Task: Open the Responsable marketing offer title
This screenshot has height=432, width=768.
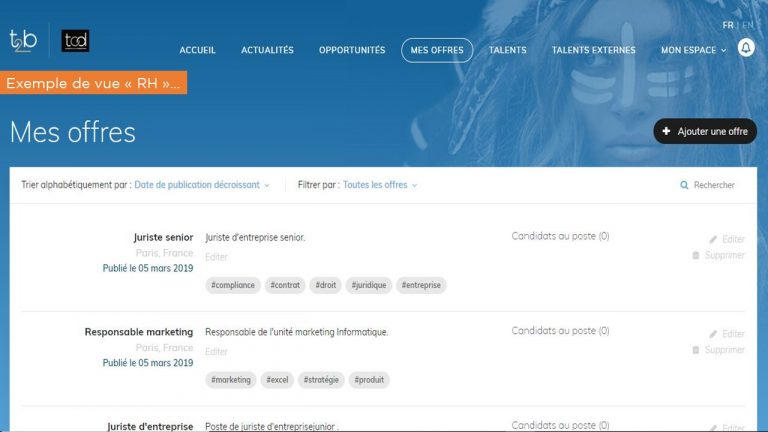Action: pos(139,332)
